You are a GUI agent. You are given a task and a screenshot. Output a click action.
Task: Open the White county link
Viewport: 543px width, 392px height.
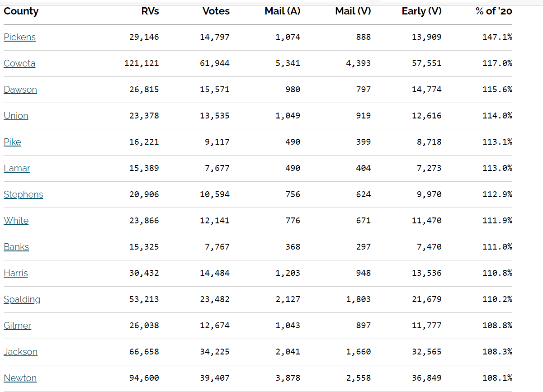click(x=16, y=221)
